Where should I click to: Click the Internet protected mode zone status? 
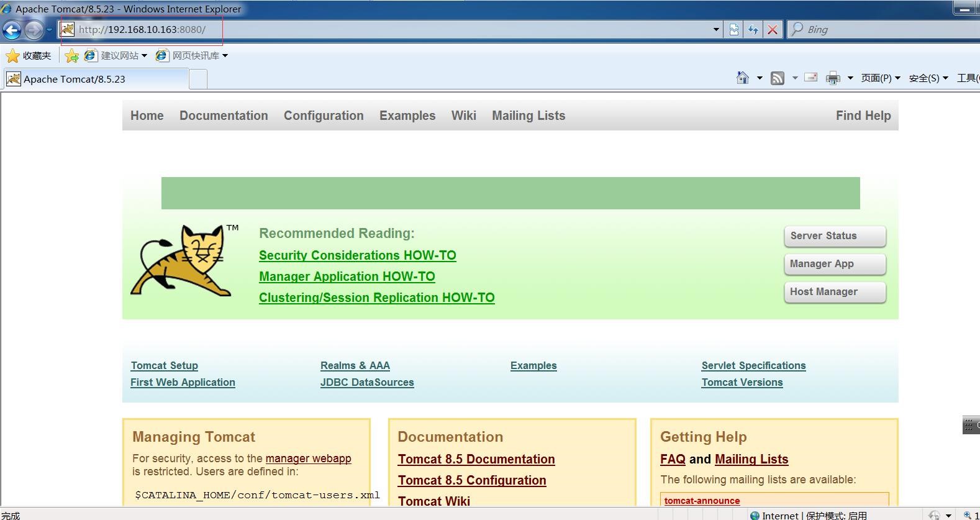[x=808, y=515]
